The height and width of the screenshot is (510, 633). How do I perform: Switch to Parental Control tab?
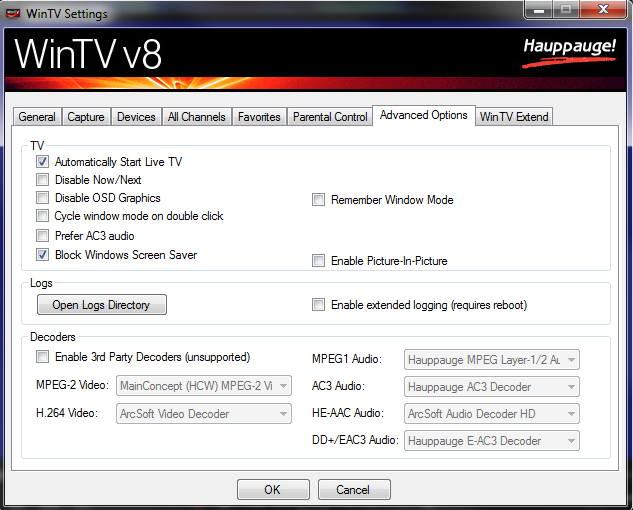point(330,117)
